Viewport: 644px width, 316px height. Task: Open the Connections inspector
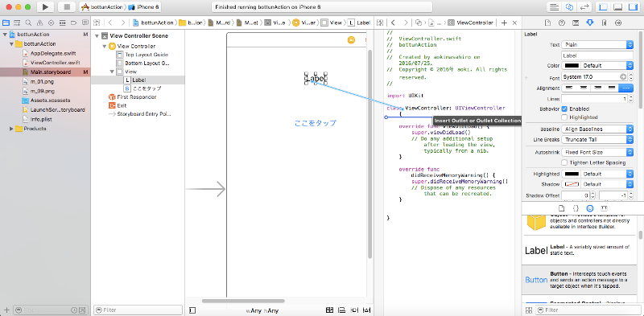pos(617,23)
